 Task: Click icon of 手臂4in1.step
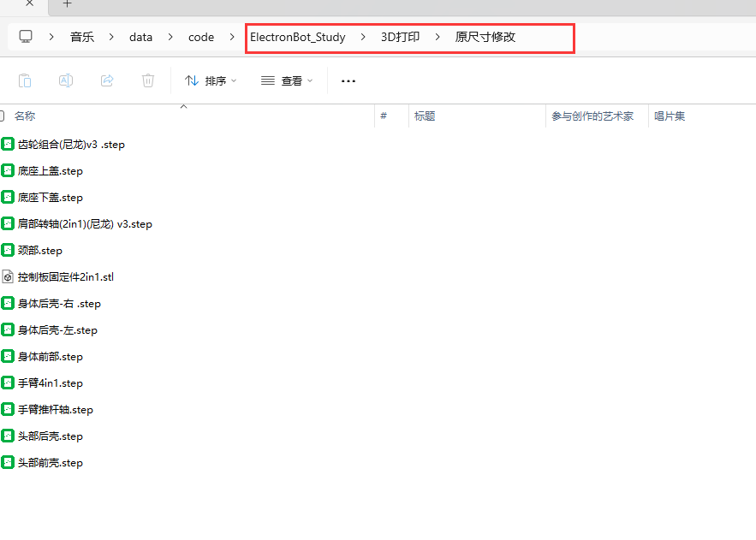pyautogui.click(x=7, y=383)
